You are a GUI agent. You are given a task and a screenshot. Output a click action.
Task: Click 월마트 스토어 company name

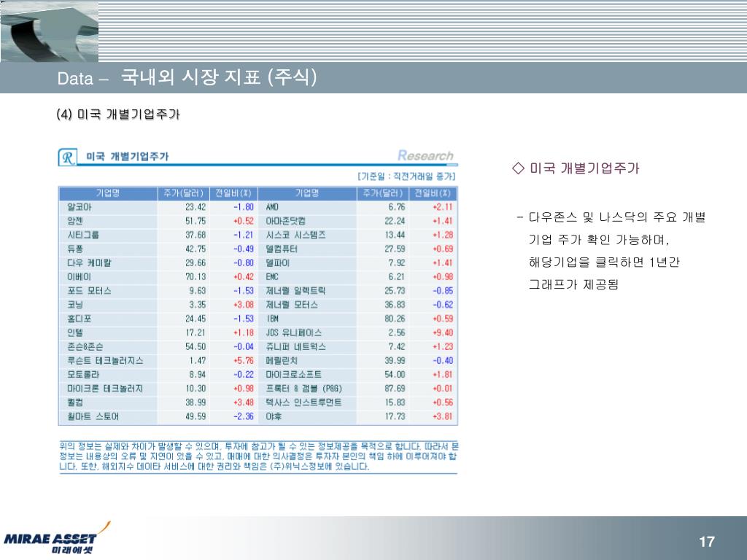[93, 416]
